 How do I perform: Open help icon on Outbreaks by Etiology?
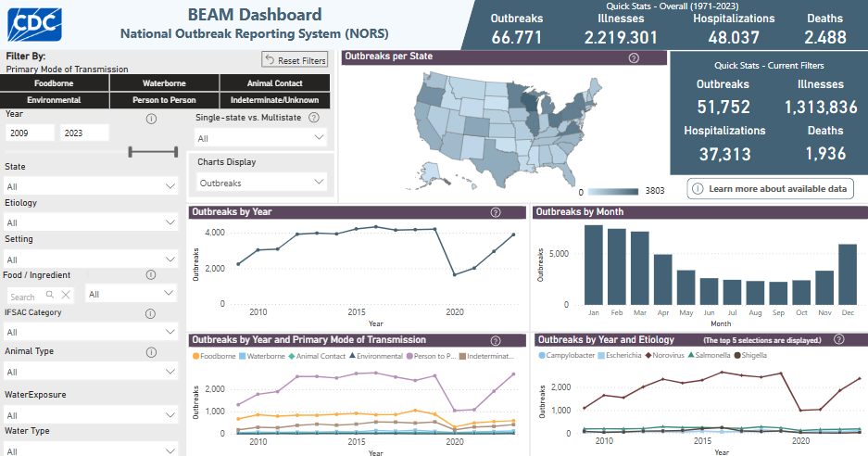(839, 339)
